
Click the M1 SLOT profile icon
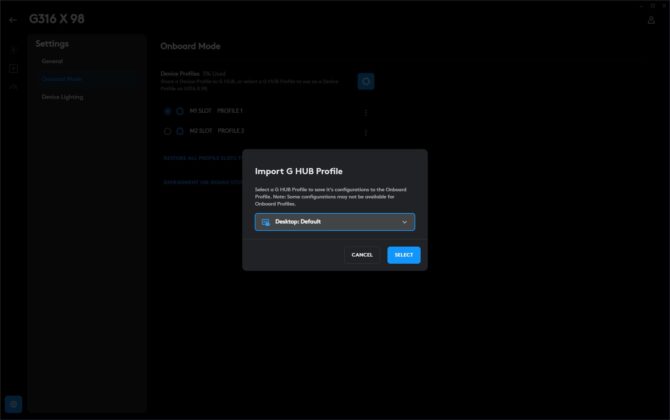point(180,111)
